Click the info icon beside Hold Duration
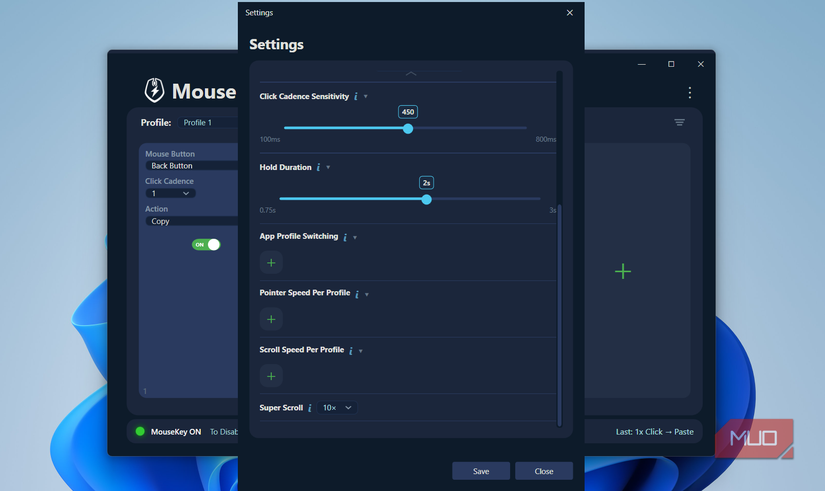Viewport: 825px width, 491px height. [x=318, y=167]
